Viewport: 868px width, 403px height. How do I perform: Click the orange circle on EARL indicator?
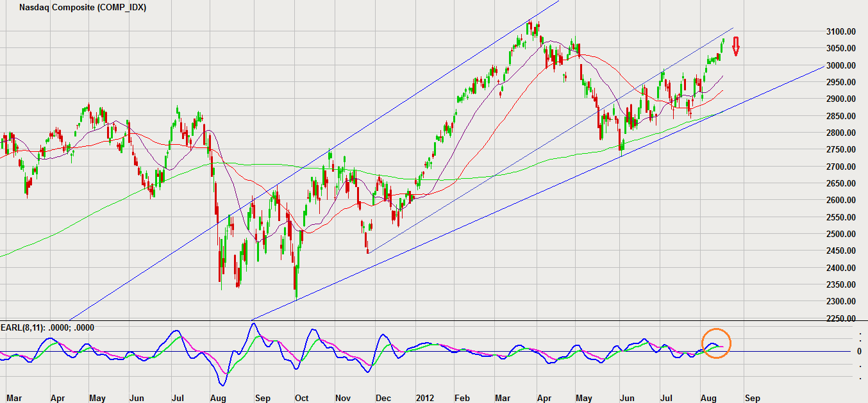point(716,343)
